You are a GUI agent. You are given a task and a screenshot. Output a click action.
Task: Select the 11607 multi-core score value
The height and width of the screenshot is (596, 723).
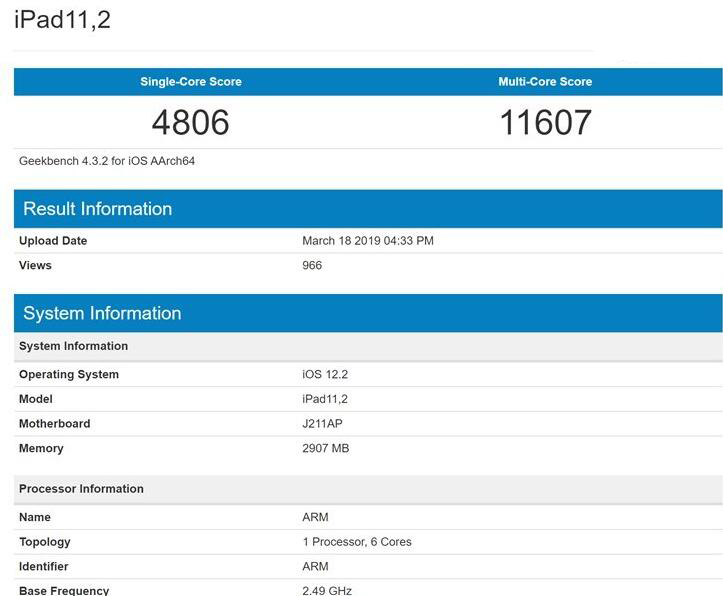pos(545,123)
